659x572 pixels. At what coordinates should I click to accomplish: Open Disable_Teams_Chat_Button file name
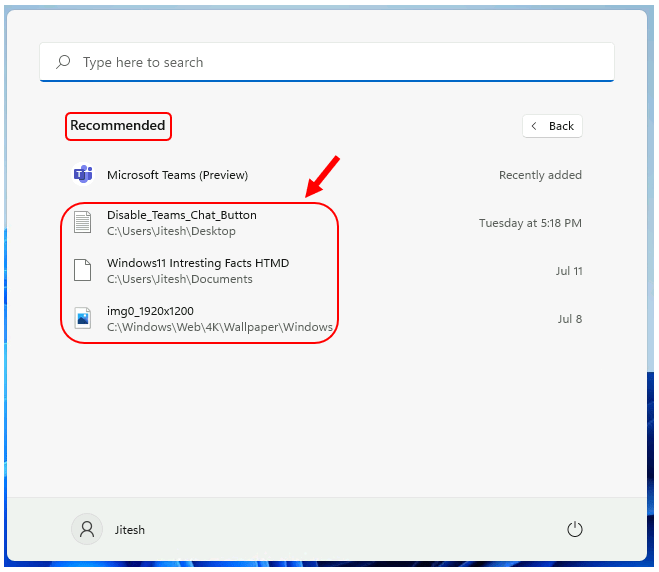[x=182, y=215]
